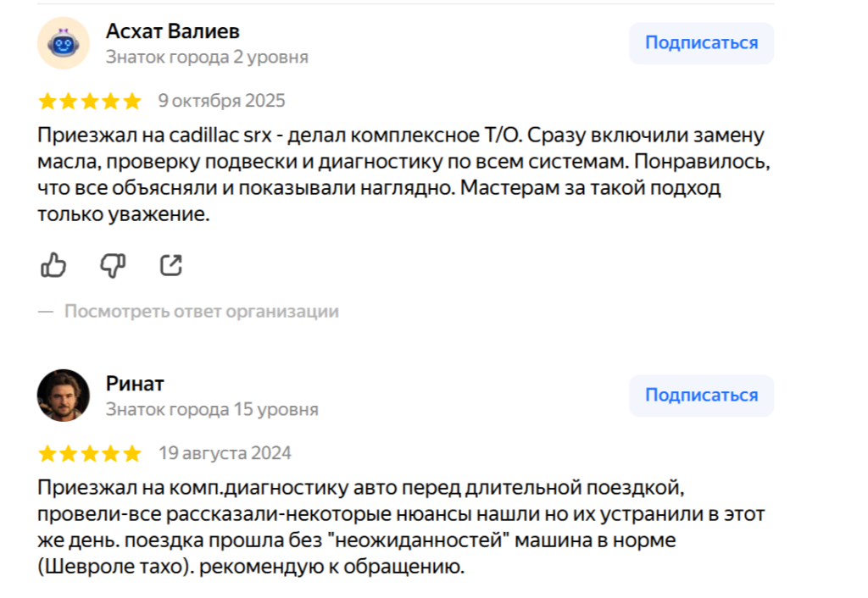This screenshot has width=868, height=598.
Task: Click the Ринат username link
Action: click(x=135, y=384)
